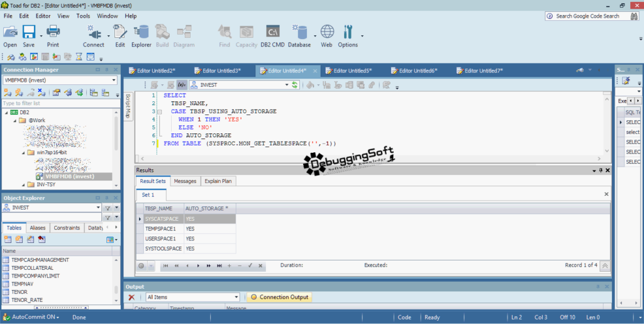This screenshot has width=644, height=324.
Task: Toggle AutoCommit ON setting
Action: (31, 317)
